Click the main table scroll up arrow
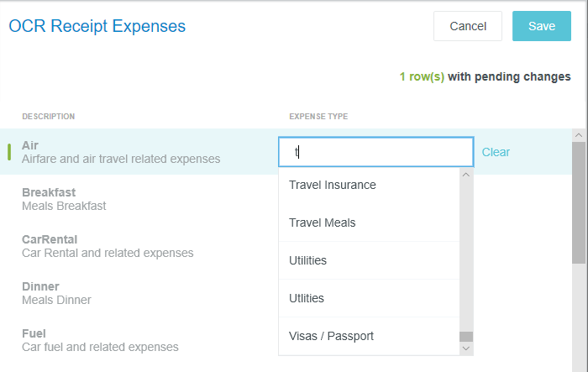 [579, 134]
